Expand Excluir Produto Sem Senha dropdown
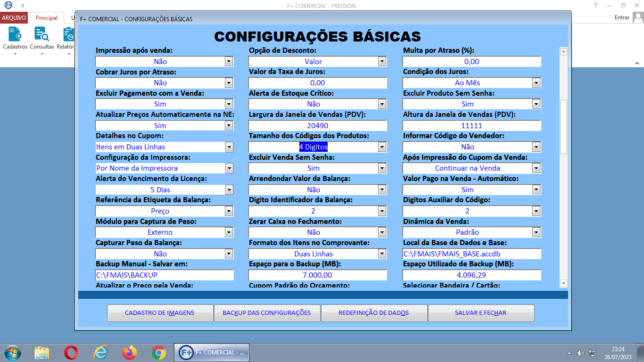This screenshot has height=362, width=644. tap(536, 104)
